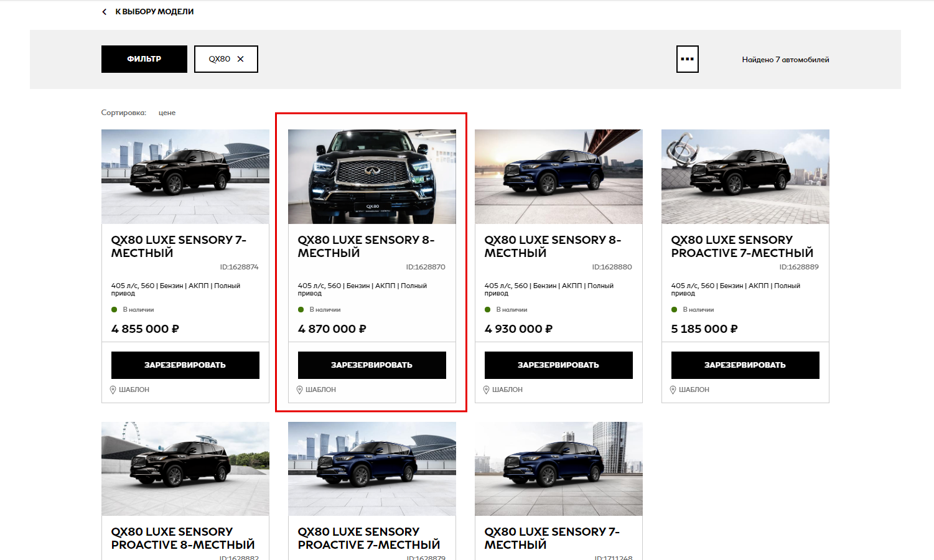Open photo of car ID:1628870
Image resolution: width=934 pixels, height=560 pixels.
pyautogui.click(x=372, y=177)
